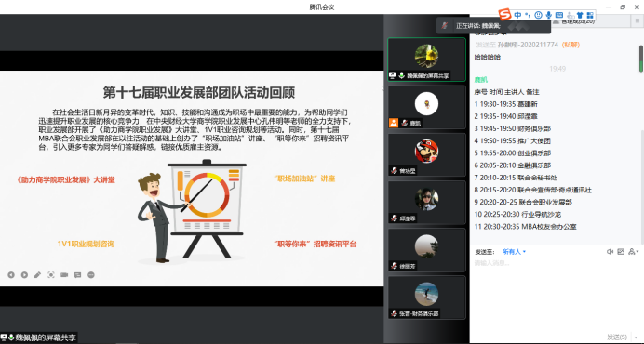Advance to next slide with right arrow
This screenshot has width=644, height=344.
click(24, 275)
